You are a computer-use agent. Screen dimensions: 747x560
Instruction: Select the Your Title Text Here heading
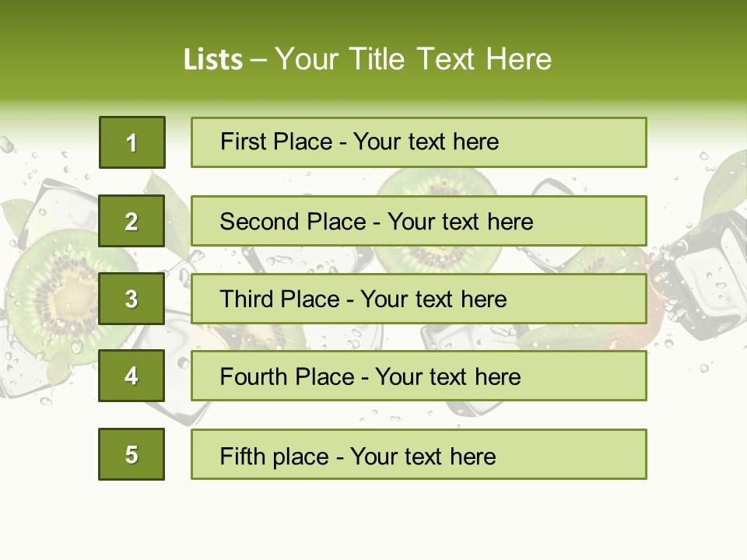pos(412,59)
